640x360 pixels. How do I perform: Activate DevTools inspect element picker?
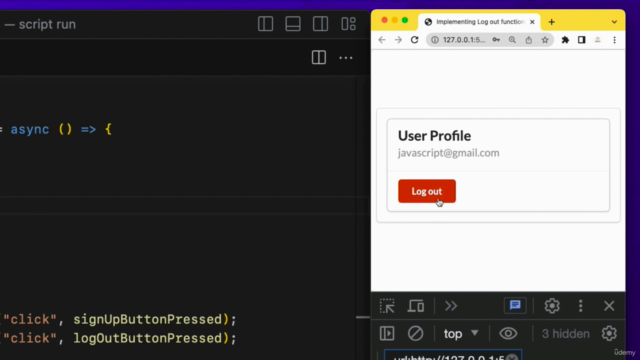(x=387, y=306)
